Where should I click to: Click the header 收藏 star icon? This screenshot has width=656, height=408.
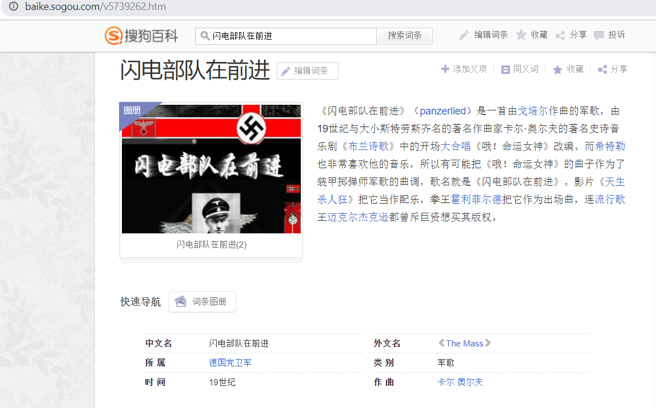[x=521, y=35]
